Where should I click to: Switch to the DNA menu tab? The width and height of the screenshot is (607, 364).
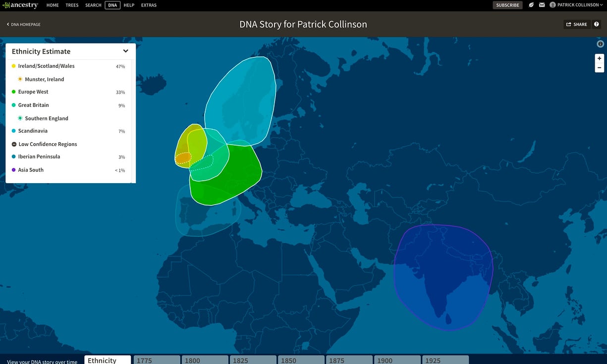pyautogui.click(x=112, y=5)
